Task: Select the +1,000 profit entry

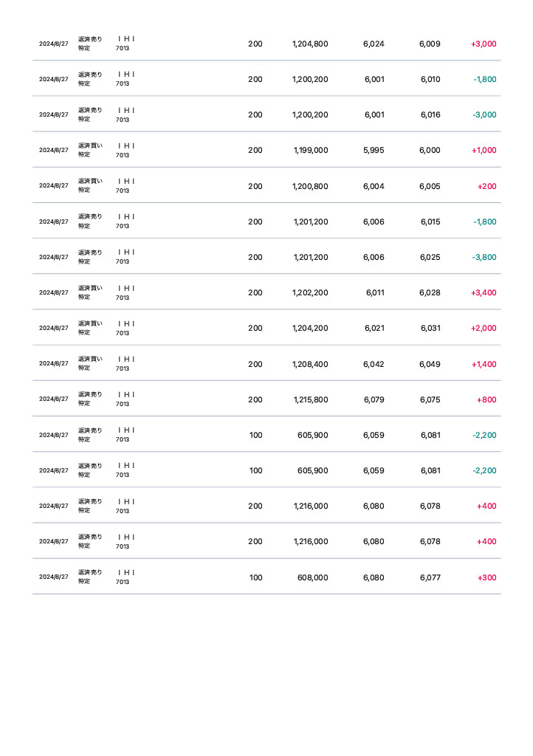Action: (x=483, y=150)
